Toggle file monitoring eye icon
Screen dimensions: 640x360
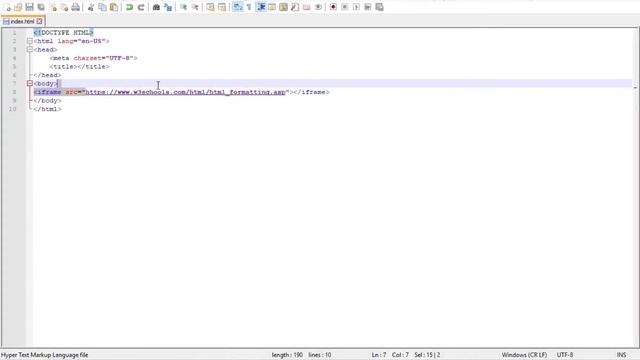(318, 7)
